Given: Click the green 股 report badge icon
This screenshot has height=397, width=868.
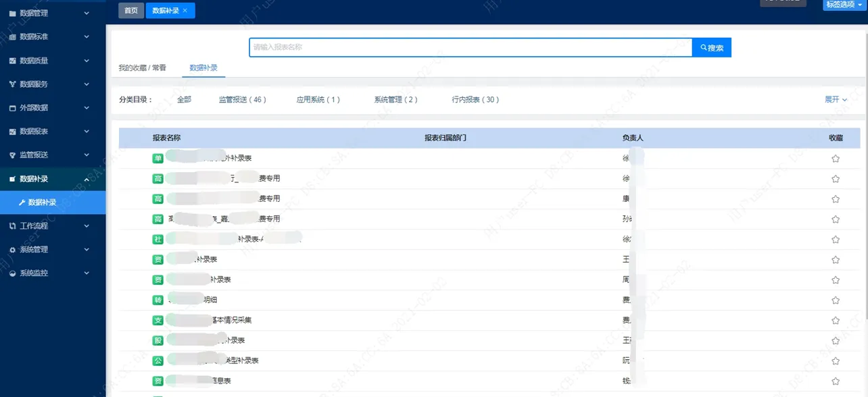Looking at the screenshot, I should (158, 340).
